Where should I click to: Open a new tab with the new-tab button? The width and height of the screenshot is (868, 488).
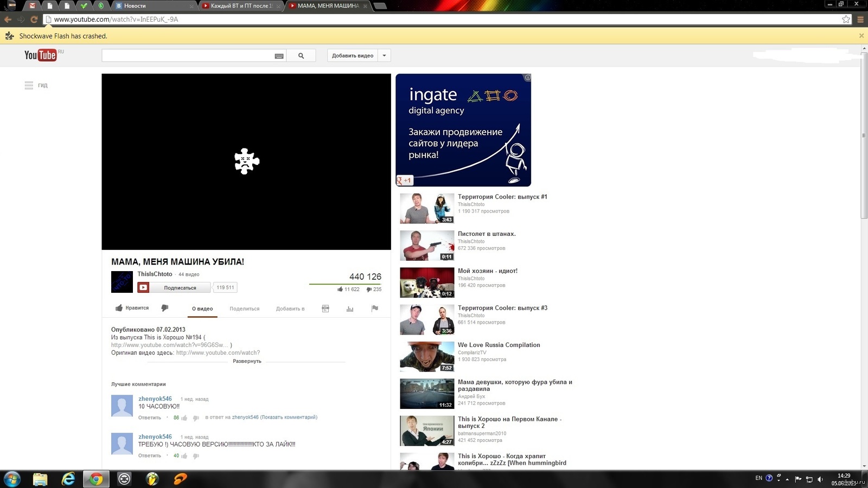[380, 5]
